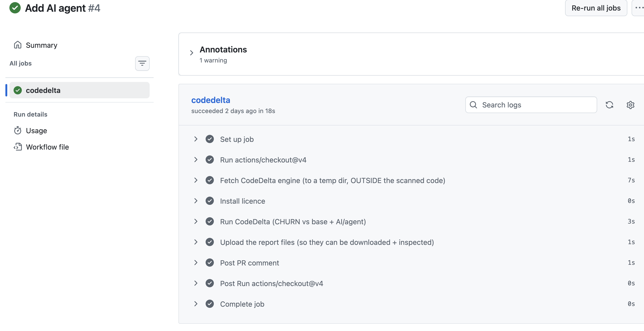Click the check icon for Run actions/checkout@v4

point(210,160)
